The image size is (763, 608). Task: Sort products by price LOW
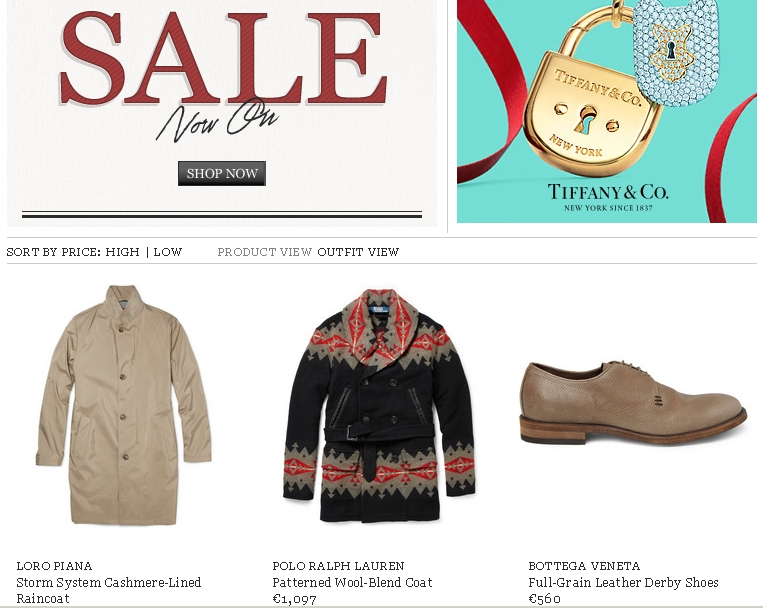[x=167, y=252]
